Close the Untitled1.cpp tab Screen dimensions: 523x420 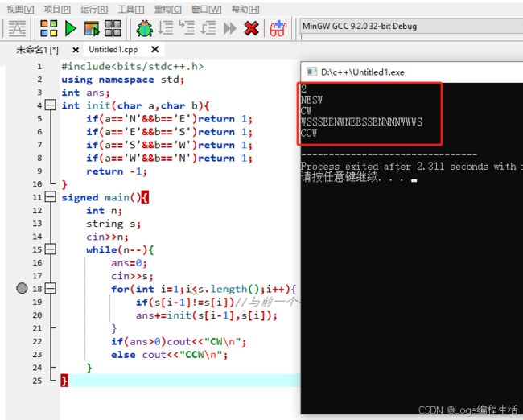(x=154, y=49)
